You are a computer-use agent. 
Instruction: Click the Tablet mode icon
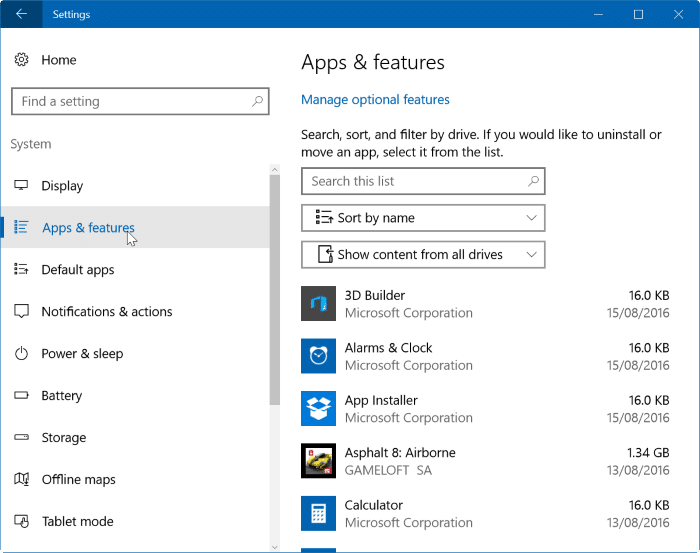click(21, 521)
